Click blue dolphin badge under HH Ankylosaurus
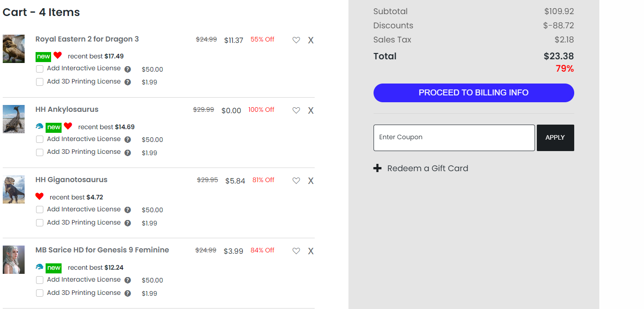Screen dimensions: 644x309 [x=40, y=126]
